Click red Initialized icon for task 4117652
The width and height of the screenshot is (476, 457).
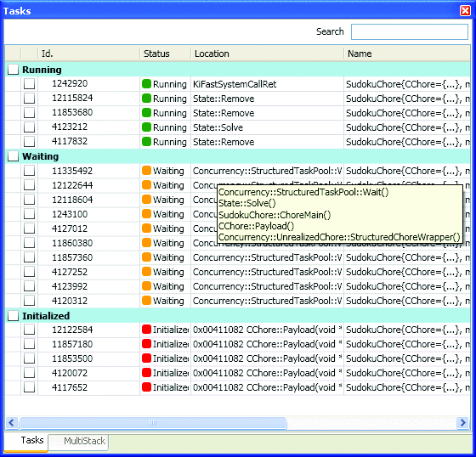pos(146,387)
